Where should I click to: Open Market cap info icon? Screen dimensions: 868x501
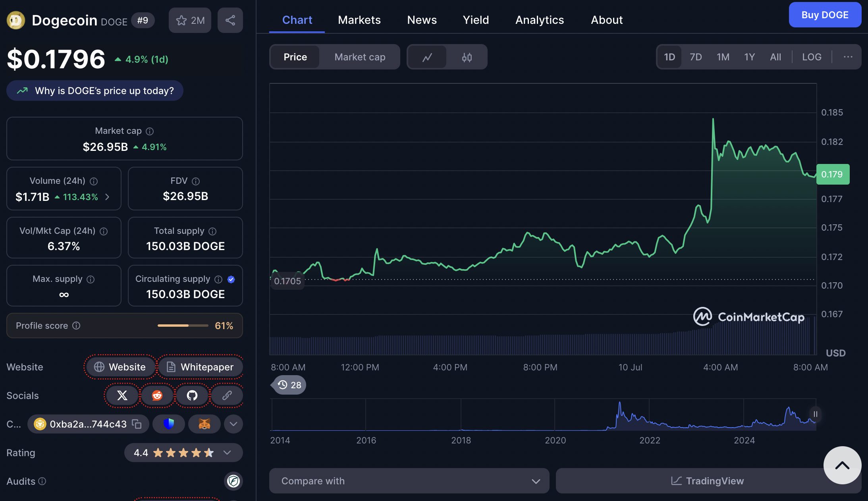tap(150, 131)
